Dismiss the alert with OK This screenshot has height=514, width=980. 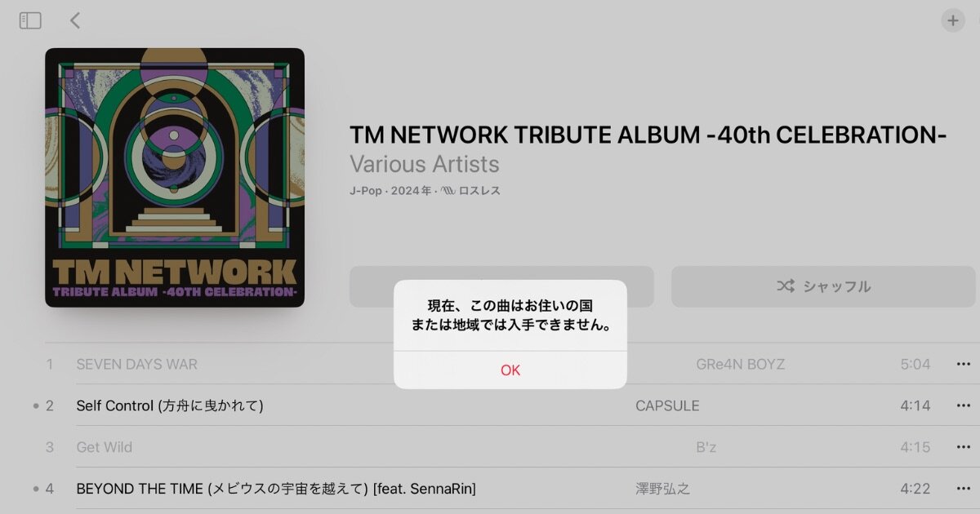510,370
